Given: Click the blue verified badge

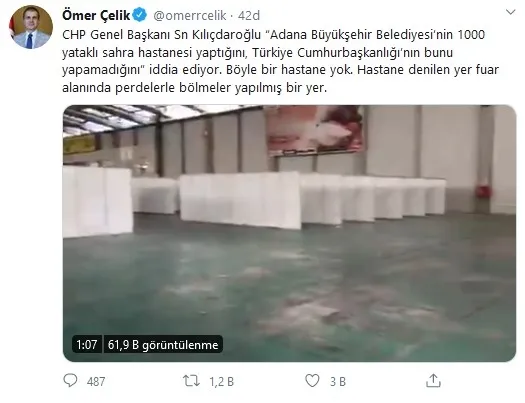Looking at the screenshot, I should click(x=140, y=15).
